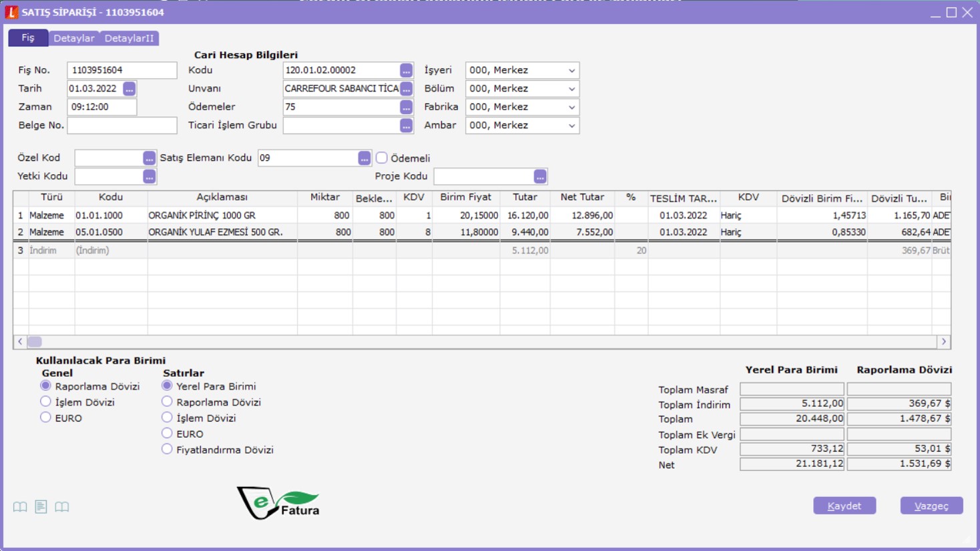Click the e-Fatura logo icon

tap(278, 503)
